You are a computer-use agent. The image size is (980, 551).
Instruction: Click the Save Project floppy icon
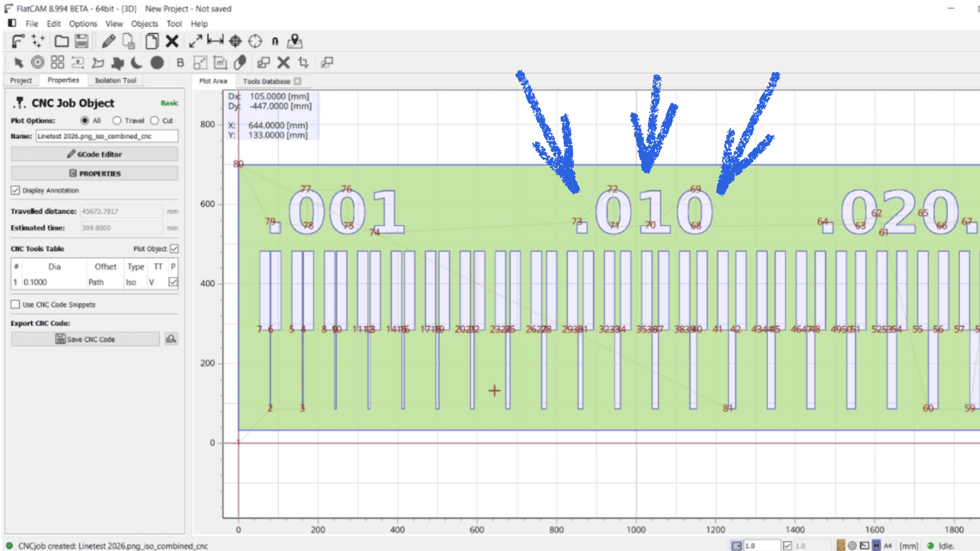coord(82,41)
